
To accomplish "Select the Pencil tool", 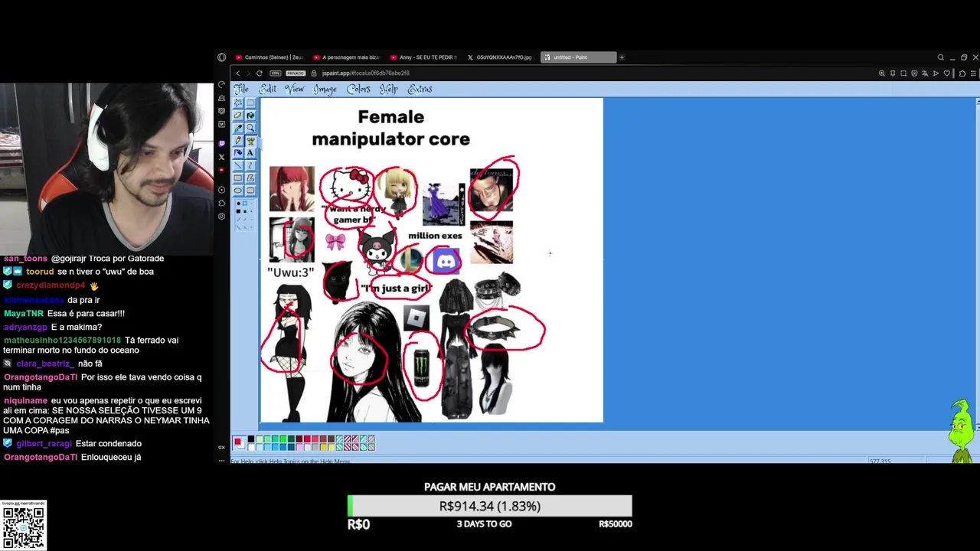I will 237,140.
